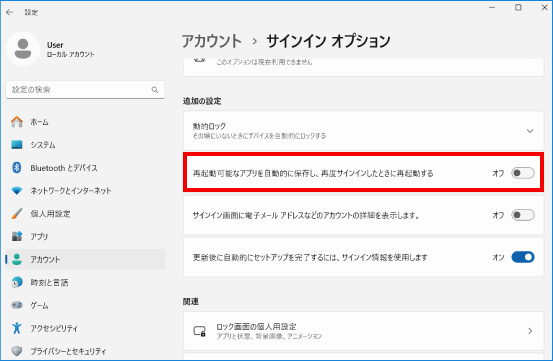Image resolution: width=553 pixels, height=361 pixels.
Task: Open アクセシビリティ settings
Action: 85,328
